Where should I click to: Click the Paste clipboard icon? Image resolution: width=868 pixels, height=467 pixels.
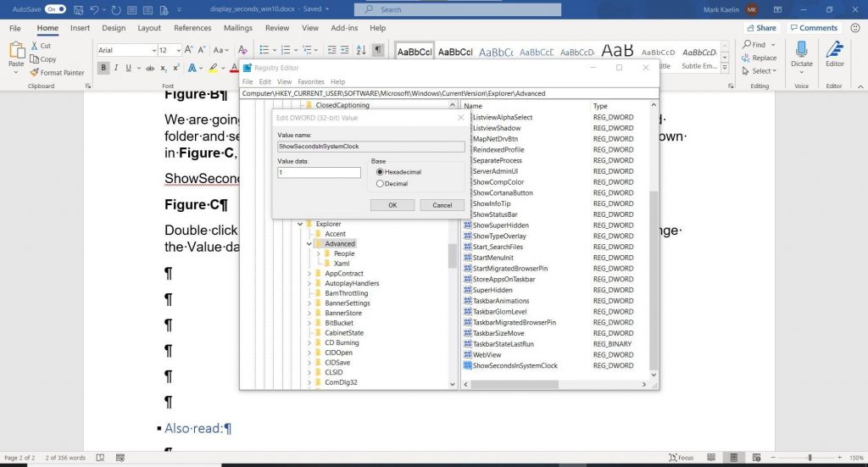[x=16, y=53]
